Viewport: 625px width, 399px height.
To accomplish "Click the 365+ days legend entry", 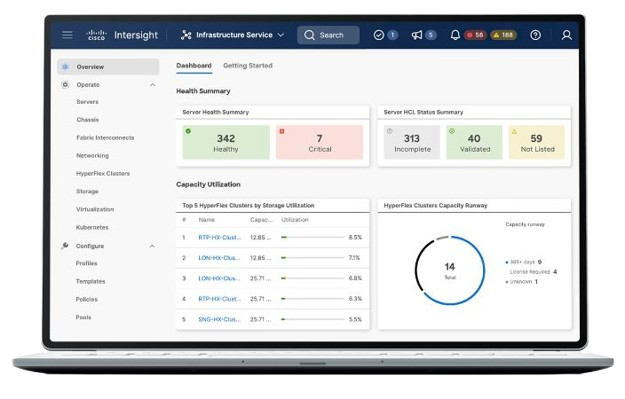I will coord(523,262).
